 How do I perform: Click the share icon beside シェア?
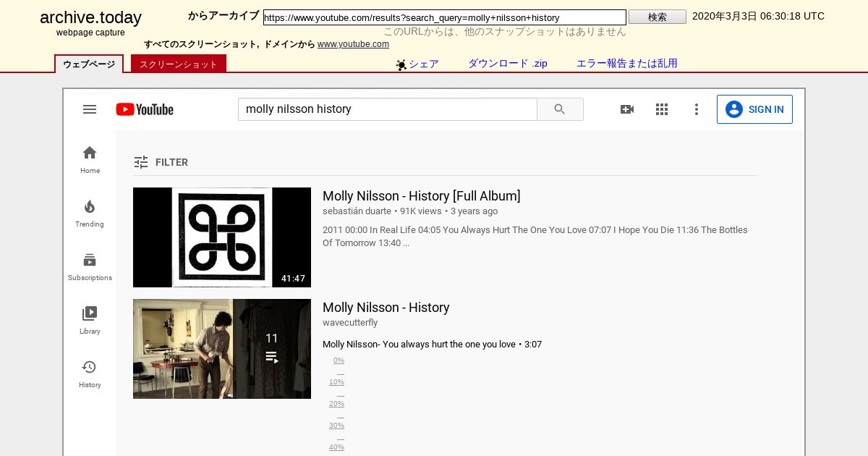coord(401,65)
